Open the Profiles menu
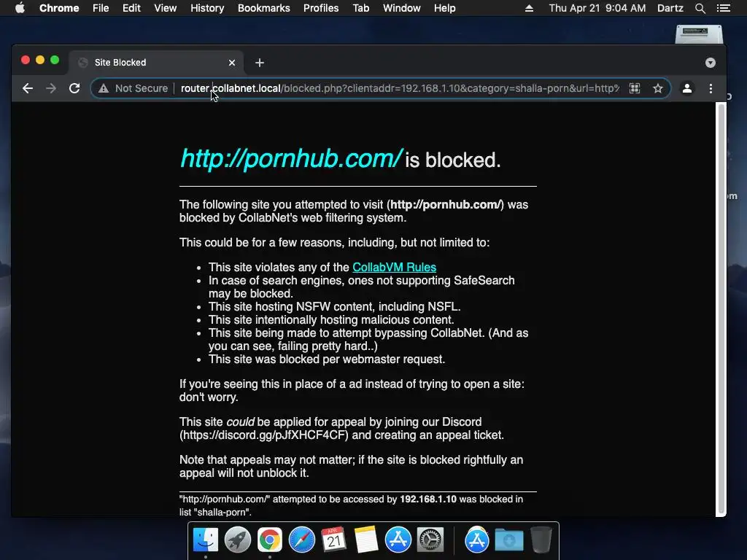Image resolution: width=747 pixels, height=560 pixels. tap(321, 8)
